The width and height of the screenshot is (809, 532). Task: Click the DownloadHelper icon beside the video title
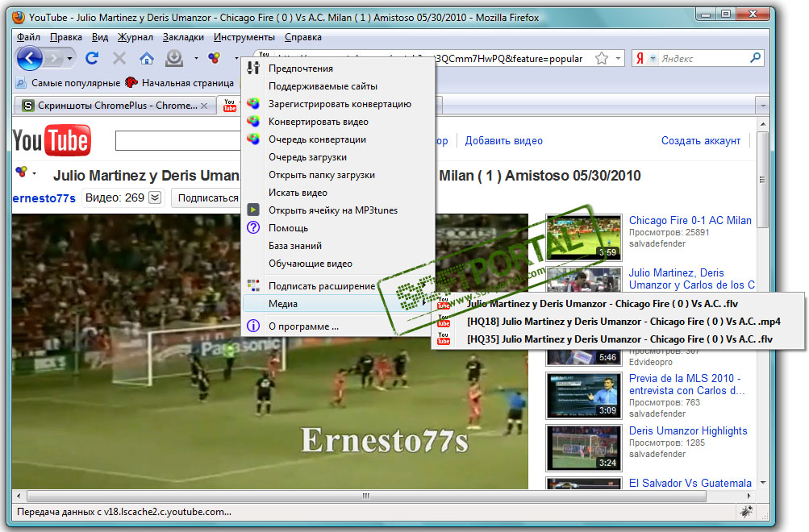pos(21,172)
